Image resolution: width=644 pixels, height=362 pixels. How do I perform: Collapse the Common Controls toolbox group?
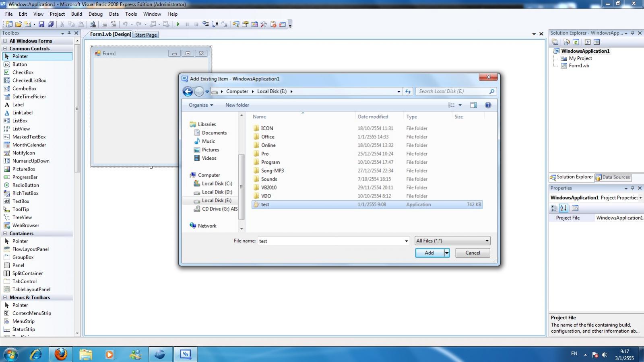5,49
